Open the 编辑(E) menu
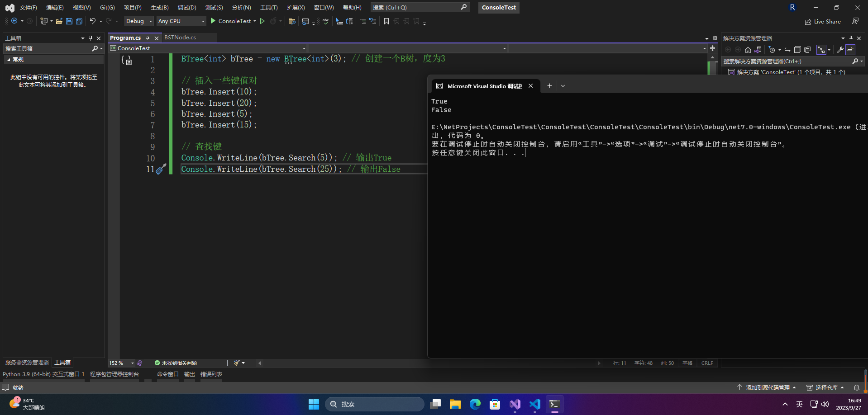Viewport: 868px width, 415px height. click(55, 8)
